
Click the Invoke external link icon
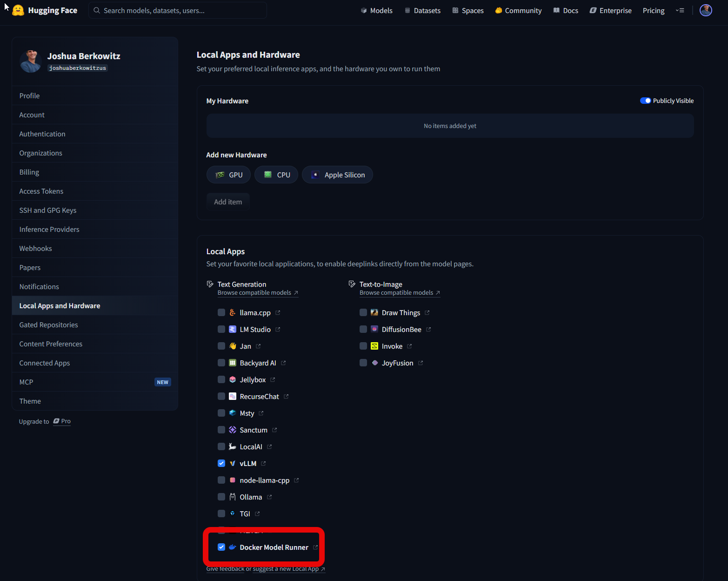click(x=409, y=346)
